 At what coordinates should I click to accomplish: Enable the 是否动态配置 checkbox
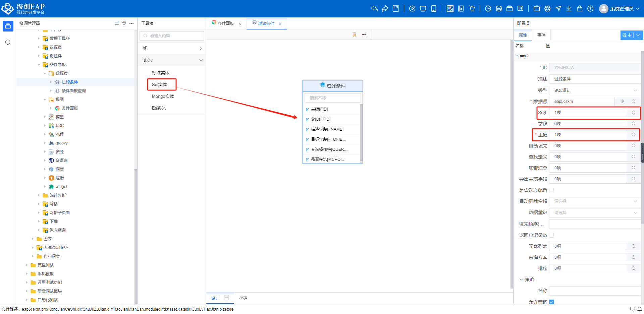[x=551, y=190]
